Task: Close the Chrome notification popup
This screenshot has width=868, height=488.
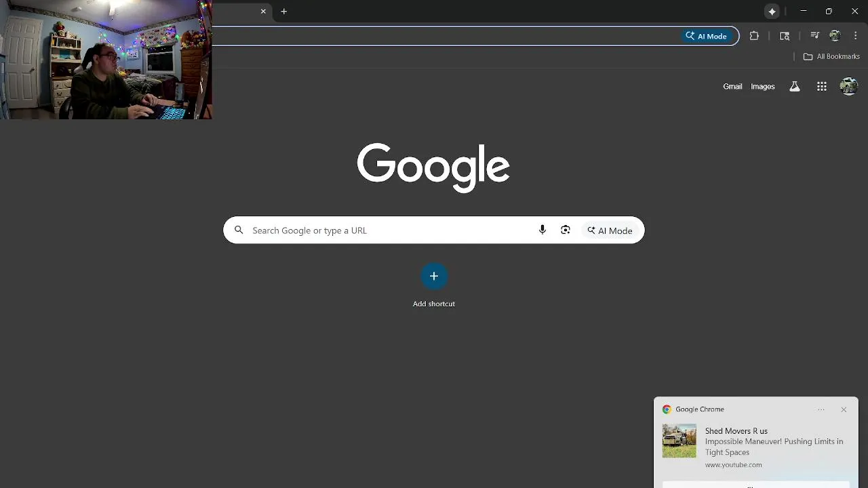Action: point(844,409)
